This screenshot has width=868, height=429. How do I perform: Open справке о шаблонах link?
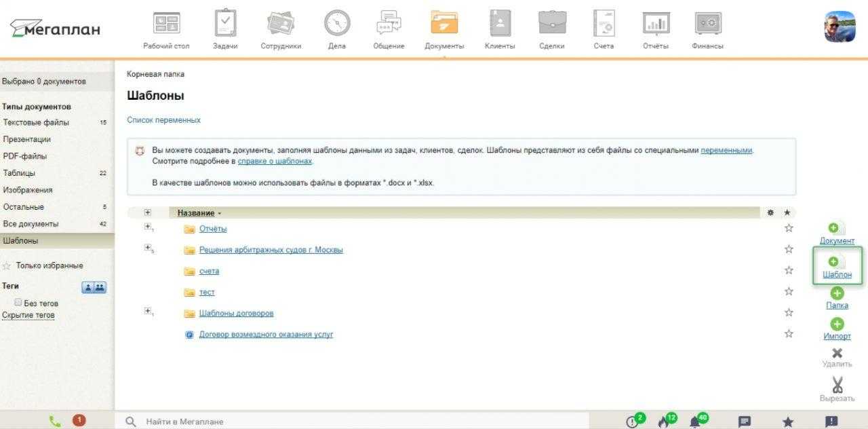pos(275,162)
